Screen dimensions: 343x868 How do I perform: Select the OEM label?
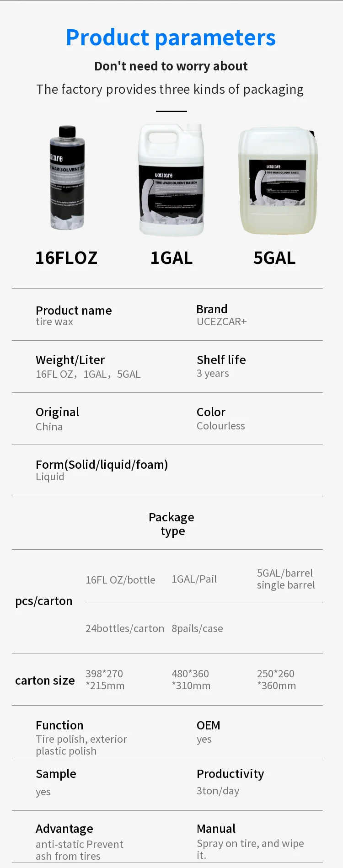click(209, 725)
